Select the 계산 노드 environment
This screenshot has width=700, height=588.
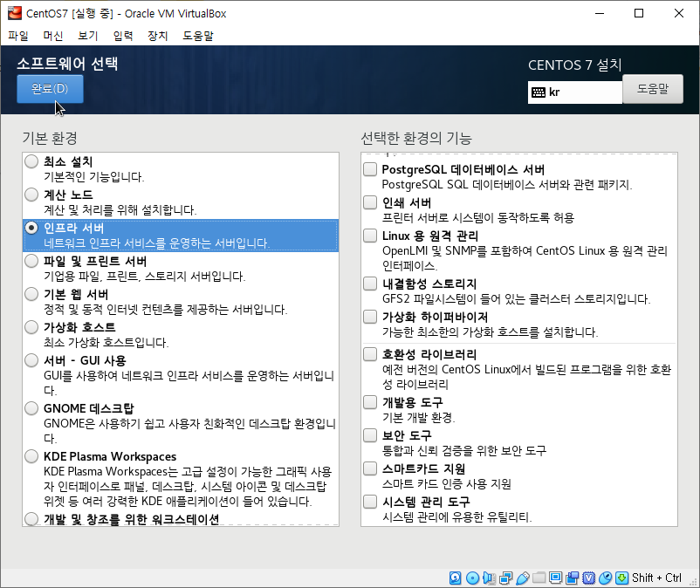click(31, 195)
